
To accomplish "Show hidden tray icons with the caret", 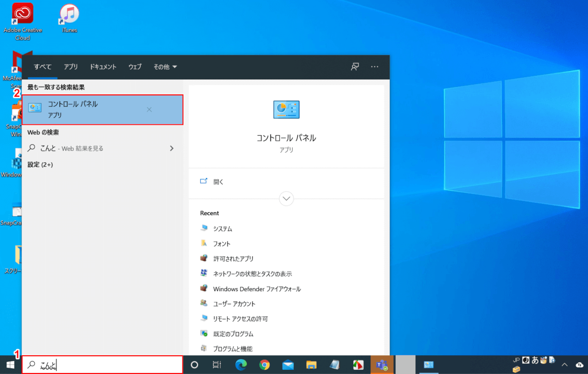I will coord(565,365).
